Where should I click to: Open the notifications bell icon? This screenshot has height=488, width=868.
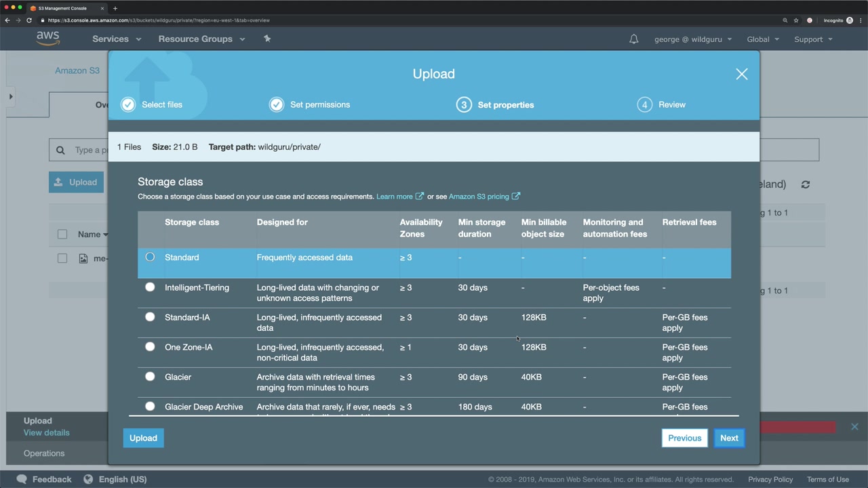point(633,39)
